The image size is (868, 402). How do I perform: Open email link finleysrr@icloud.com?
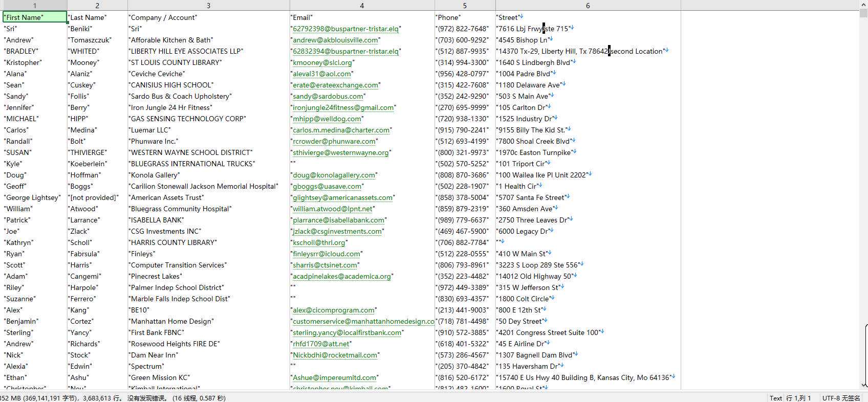pos(327,254)
